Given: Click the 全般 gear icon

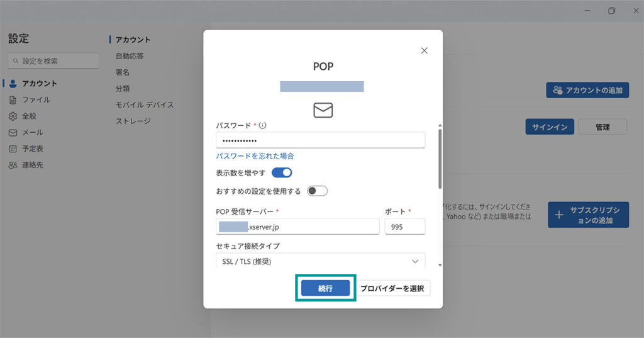Looking at the screenshot, I should 13,116.
